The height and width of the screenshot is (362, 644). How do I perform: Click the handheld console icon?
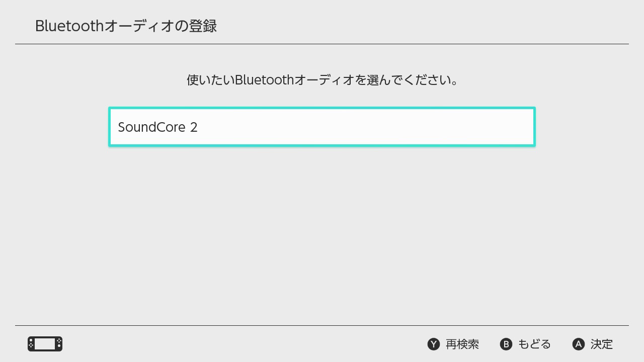(x=45, y=344)
